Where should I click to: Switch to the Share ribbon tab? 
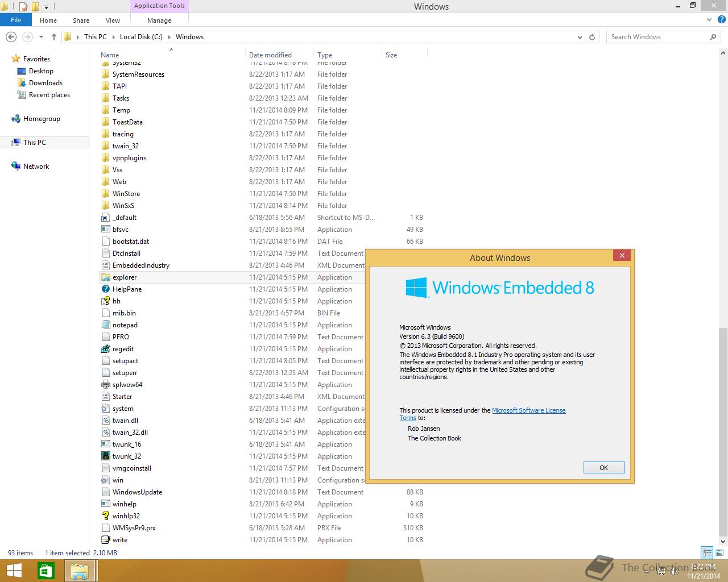pos(81,20)
